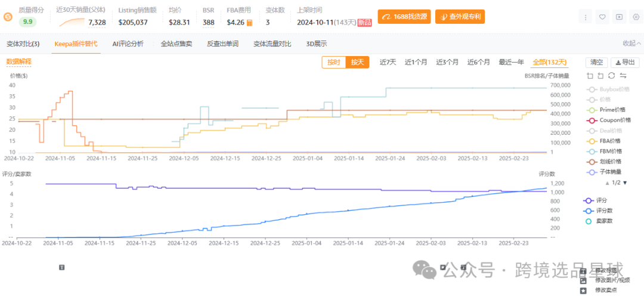Screen dimensions: 644x296
Task: Open Keepa插件替代 tab
Action: point(76,44)
